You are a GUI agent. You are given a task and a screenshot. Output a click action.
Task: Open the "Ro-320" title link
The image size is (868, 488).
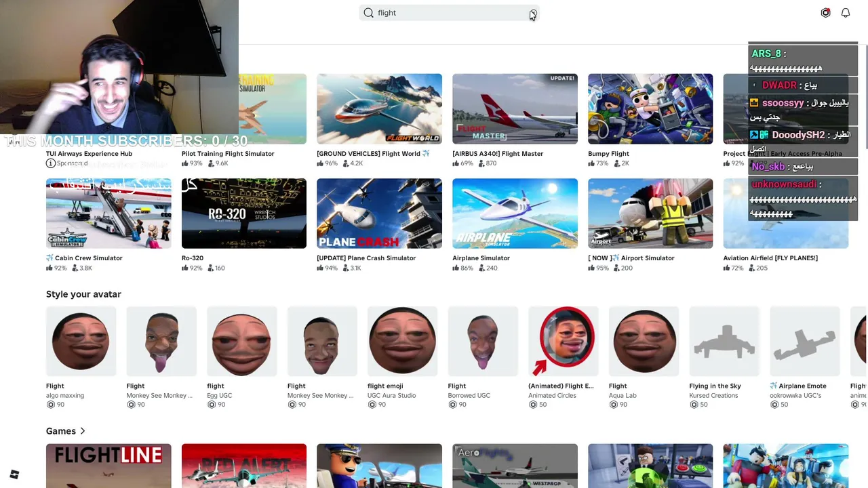click(193, 258)
